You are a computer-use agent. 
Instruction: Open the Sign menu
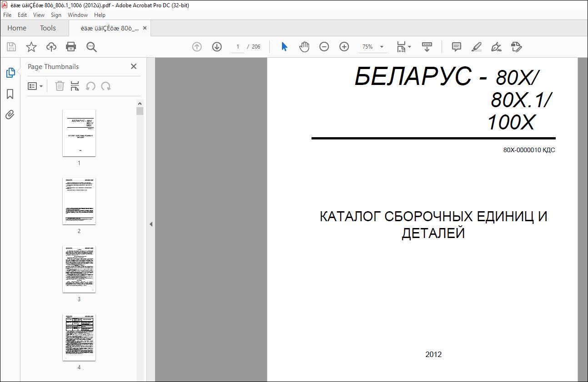(56, 15)
